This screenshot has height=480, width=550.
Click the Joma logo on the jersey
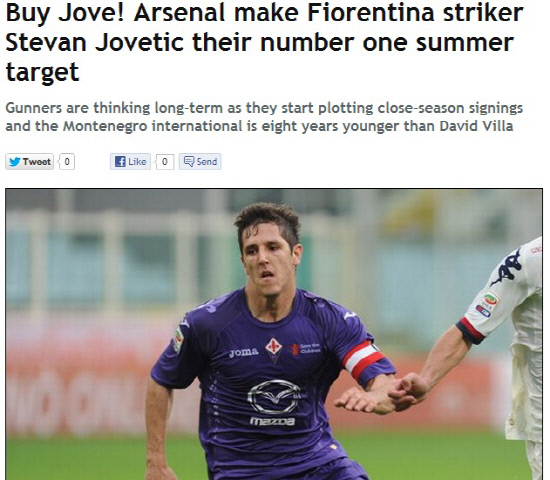click(x=243, y=352)
